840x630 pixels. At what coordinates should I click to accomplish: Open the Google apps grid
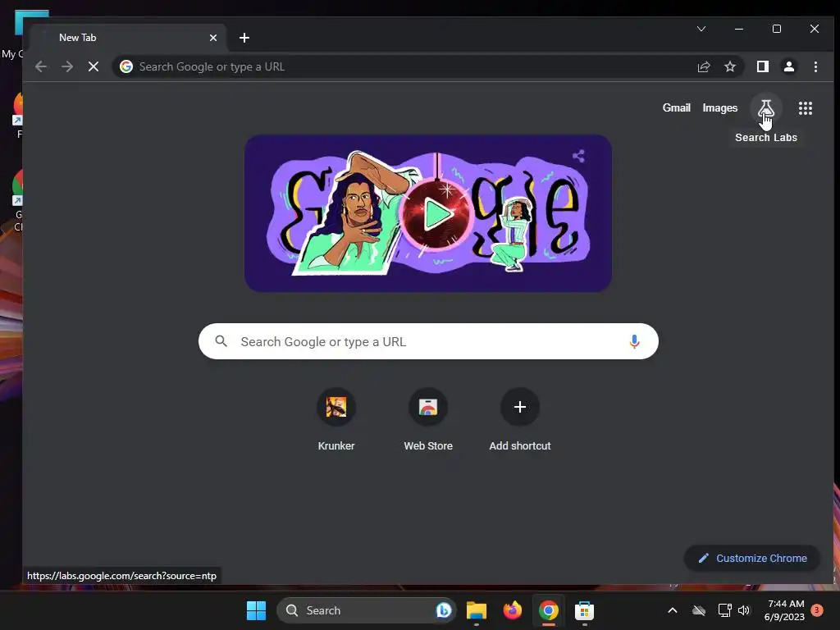click(806, 108)
